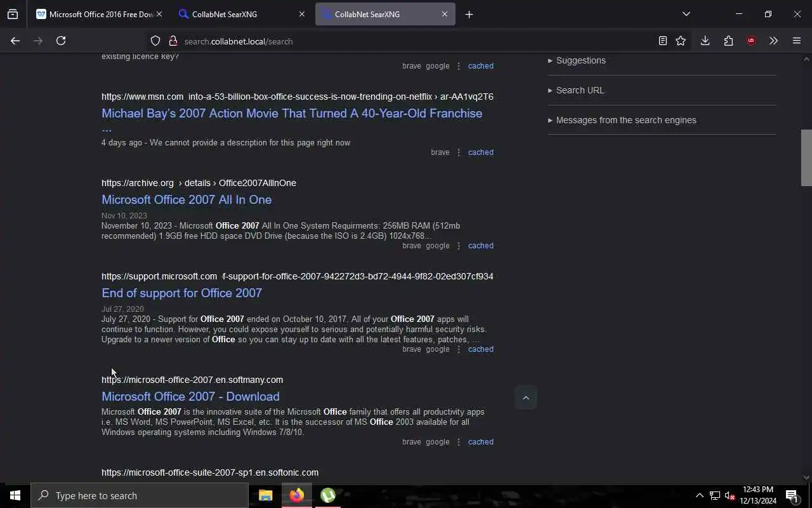Viewport: 812px width, 508px height.
Task: Open the network status tray icon
Action: coord(715,495)
